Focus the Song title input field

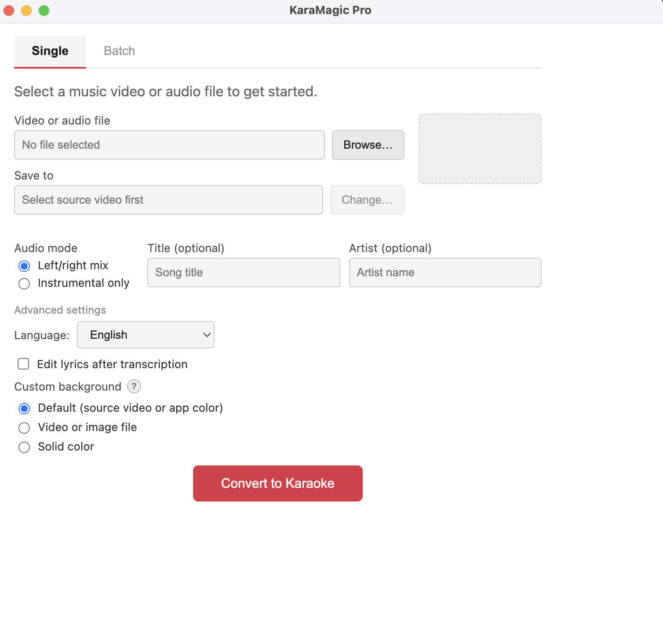(244, 272)
